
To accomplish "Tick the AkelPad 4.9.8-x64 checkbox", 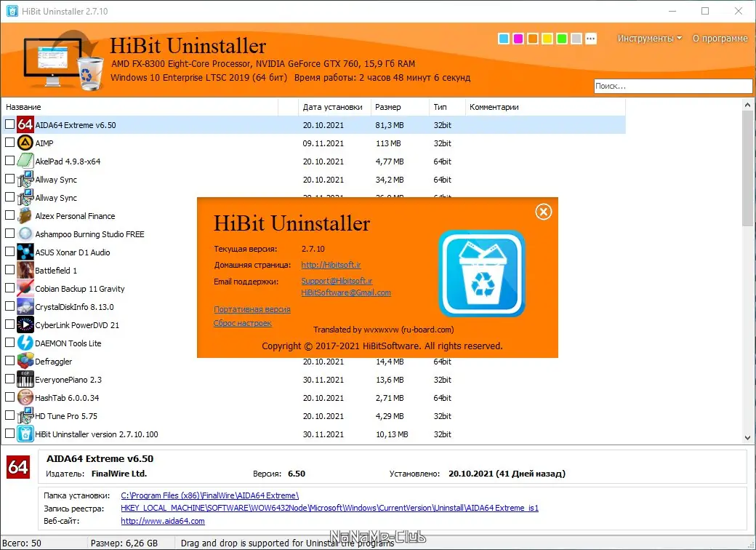I will pyautogui.click(x=9, y=161).
